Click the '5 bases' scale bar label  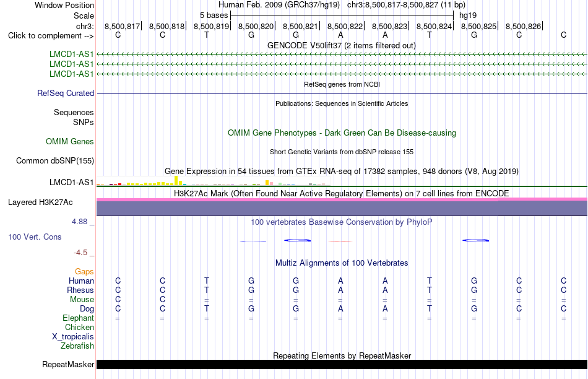(214, 15)
